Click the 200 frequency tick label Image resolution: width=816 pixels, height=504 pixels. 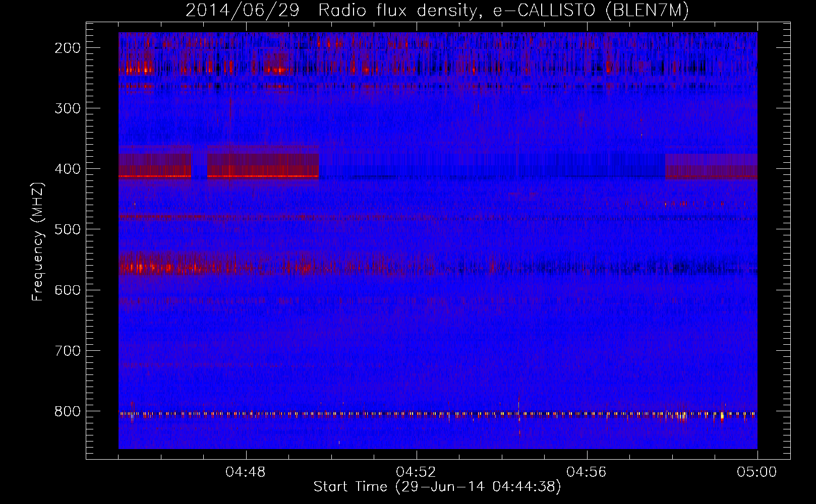[x=67, y=48]
